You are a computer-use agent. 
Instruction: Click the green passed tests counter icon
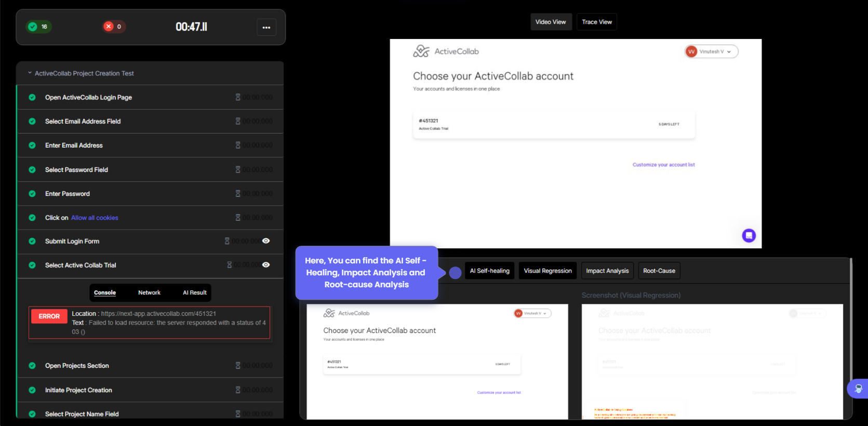point(33,26)
